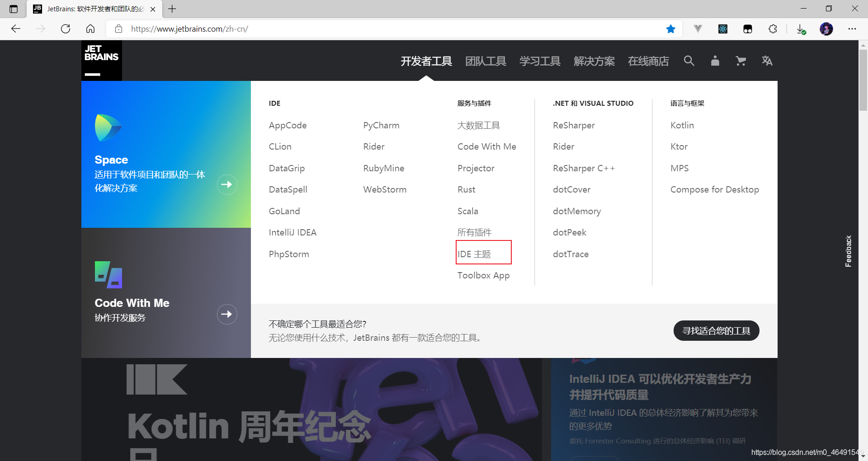The height and width of the screenshot is (461, 868).
Task: Select the JetBrains browser tab
Action: 94,9
